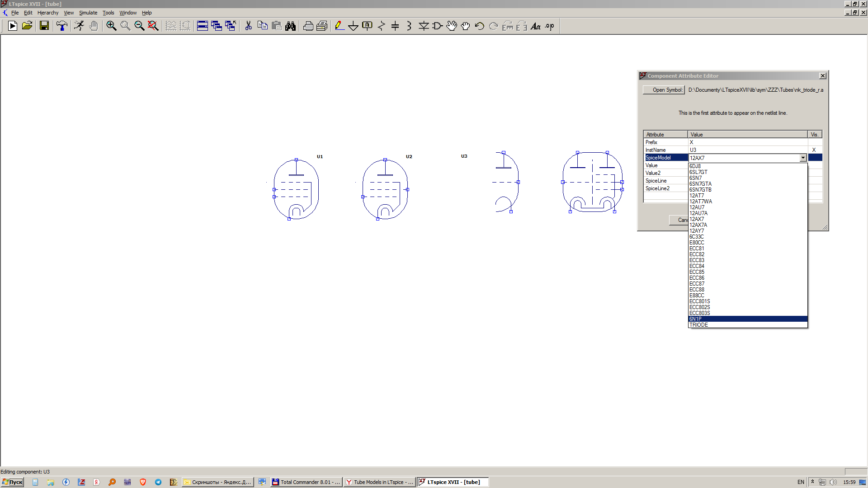The height and width of the screenshot is (488, 868).
Task: Place a Ground symbol tool
Action: coord(354,26)
